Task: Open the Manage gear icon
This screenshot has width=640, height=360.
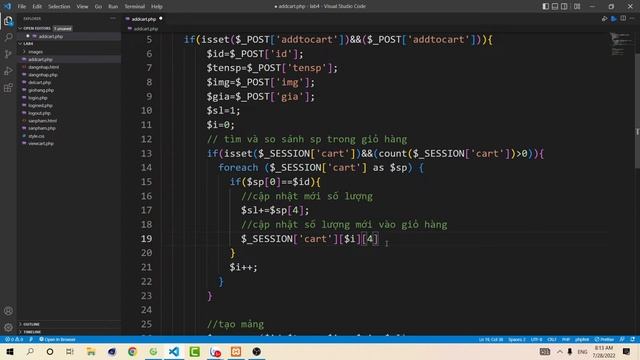Action: tap(8, 327)
